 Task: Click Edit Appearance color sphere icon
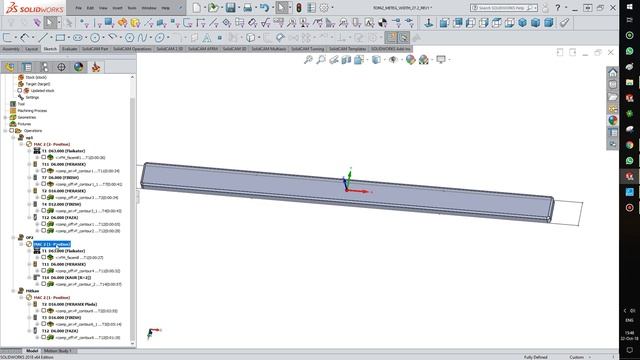click(x=411, y=60)
